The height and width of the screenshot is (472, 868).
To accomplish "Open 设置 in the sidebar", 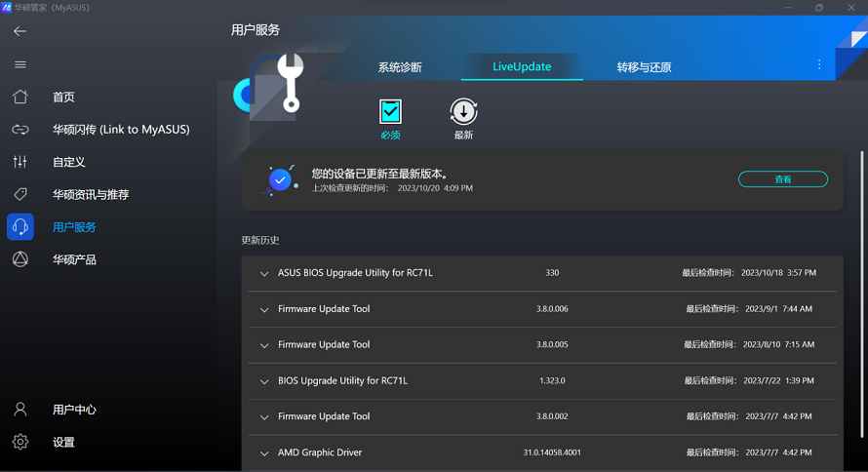I will 63,442.
